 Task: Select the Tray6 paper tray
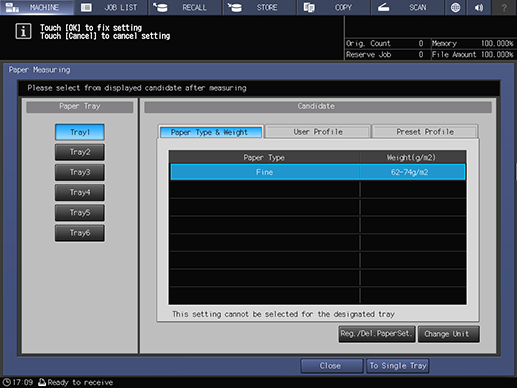pos(80,233)
